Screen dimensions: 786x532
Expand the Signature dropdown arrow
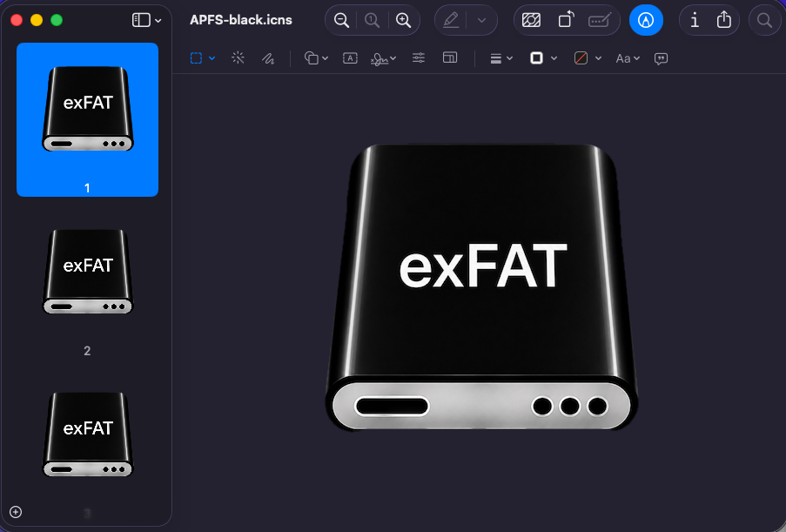[393, 58]
